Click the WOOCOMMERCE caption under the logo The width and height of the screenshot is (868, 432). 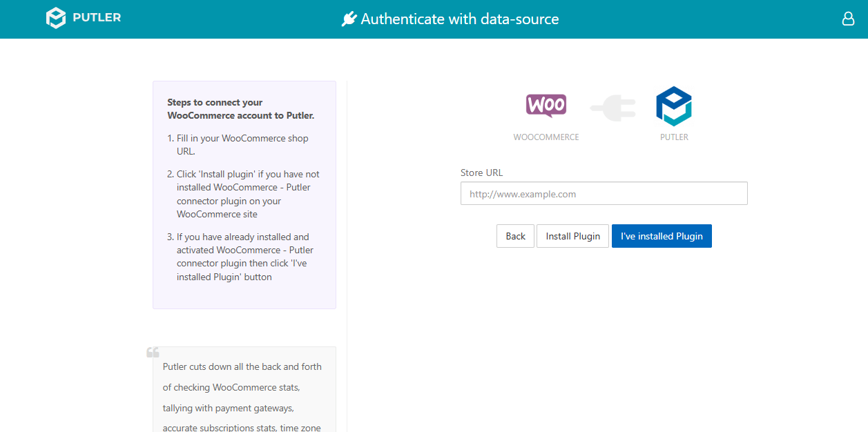(546, 137)
